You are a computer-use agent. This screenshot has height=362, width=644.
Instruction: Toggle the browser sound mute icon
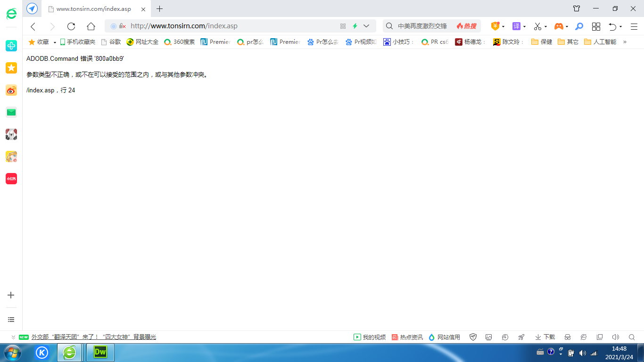click(x=615, y=337)
